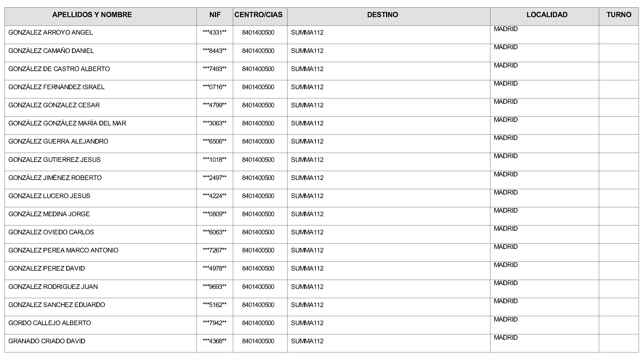Click the DESTINO column header
The image size is (644, 356).
(x=382, y=15)
